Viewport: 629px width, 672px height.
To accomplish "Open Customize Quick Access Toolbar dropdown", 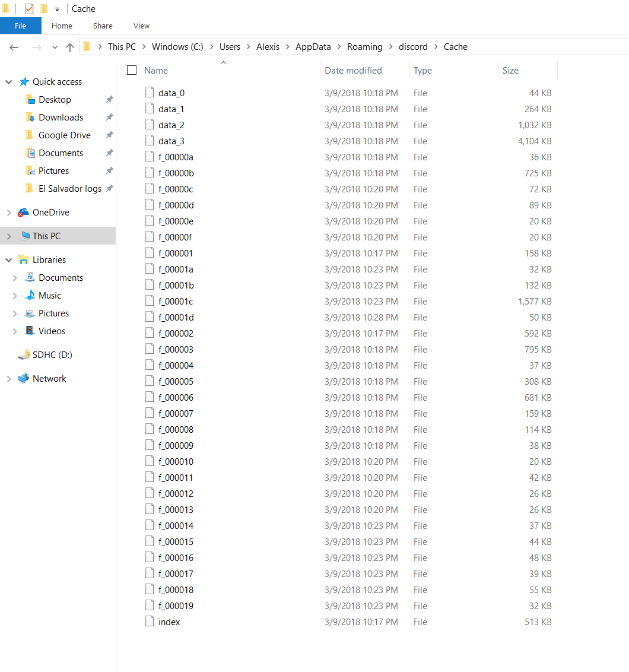I will 57,9.
